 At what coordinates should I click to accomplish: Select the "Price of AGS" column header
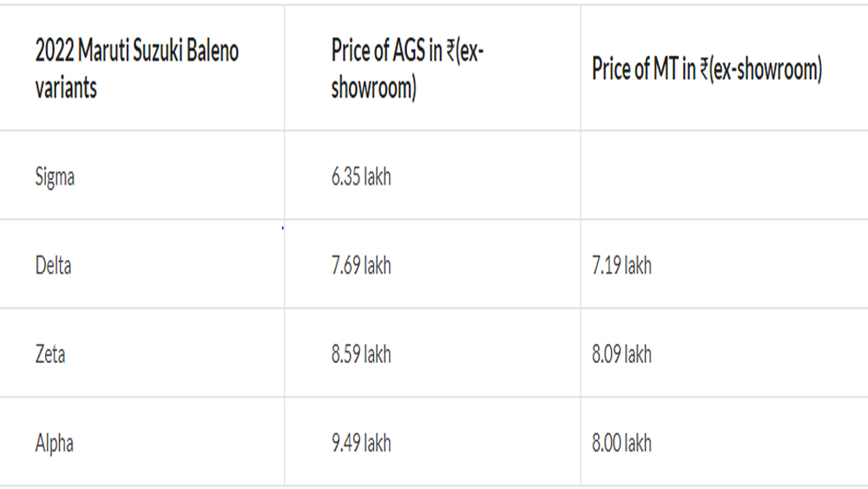coord(407,69)
